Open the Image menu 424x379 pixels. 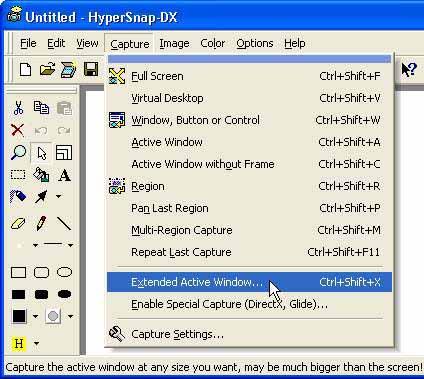(174, 43)
